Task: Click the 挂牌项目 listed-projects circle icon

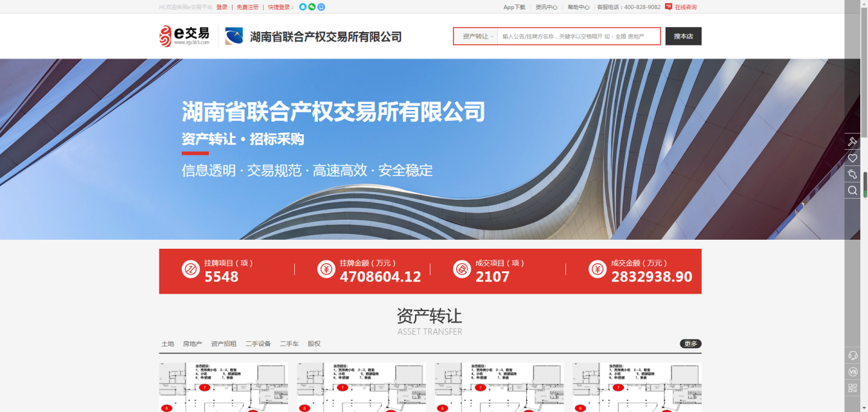Action: click(x=191, y=269)
